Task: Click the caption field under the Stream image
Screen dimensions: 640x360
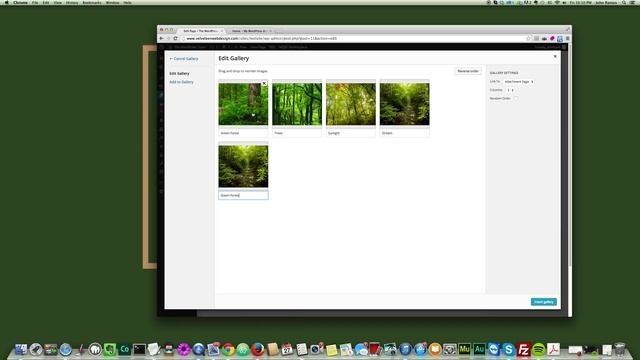Action: pyautogui.click(x=404, y=133)
